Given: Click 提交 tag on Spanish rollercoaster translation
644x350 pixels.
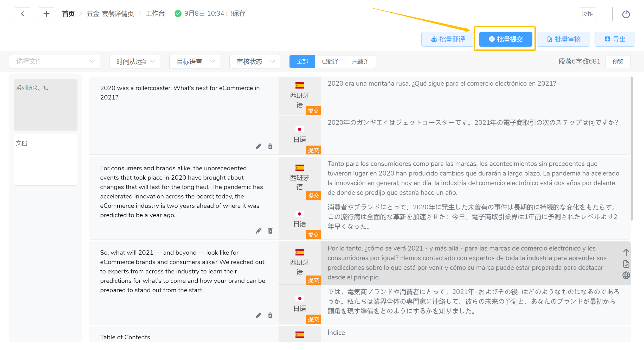Looking at the screenshot, I should click(313, 111).
